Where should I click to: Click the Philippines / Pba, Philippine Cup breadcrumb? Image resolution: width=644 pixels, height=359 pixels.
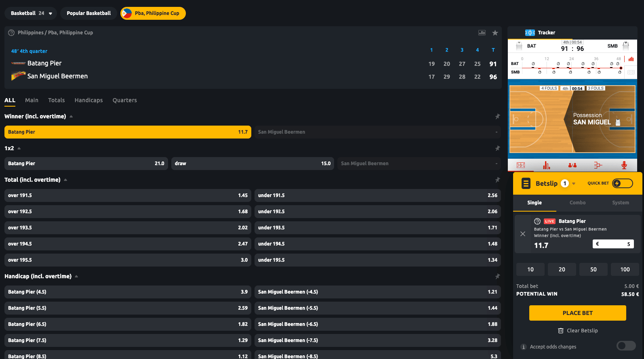click(55, 33)
